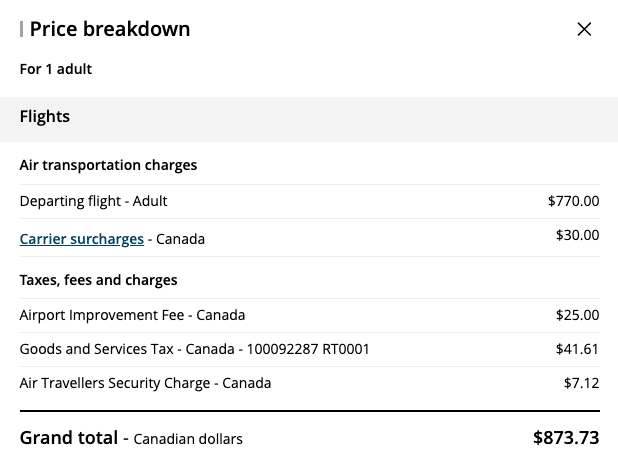Click the $41.61 tax amount
Viewport: 618px width, 459px height.
[x=577, y=349]
